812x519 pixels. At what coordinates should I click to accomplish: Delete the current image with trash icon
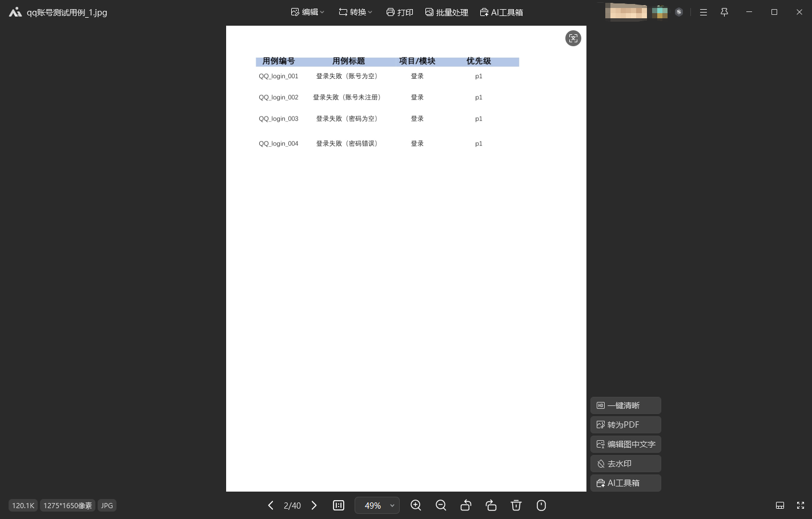(x=516, y=505)
